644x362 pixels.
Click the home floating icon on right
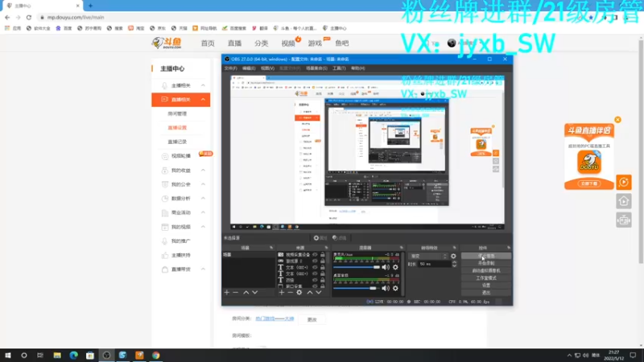click(x=623, y=201)
